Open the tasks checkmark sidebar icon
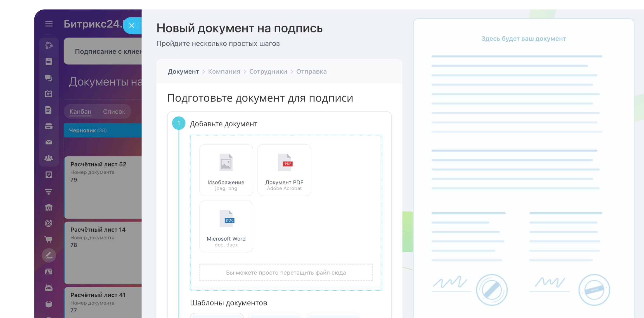 coord(49,175)
